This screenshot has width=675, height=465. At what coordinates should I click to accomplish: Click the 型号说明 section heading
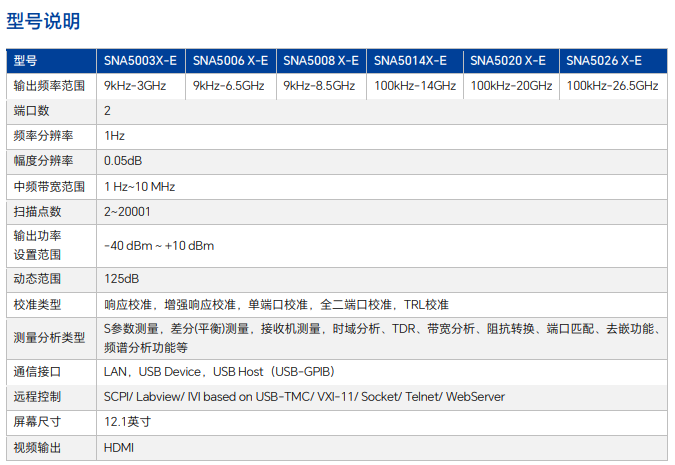point(43,21)
